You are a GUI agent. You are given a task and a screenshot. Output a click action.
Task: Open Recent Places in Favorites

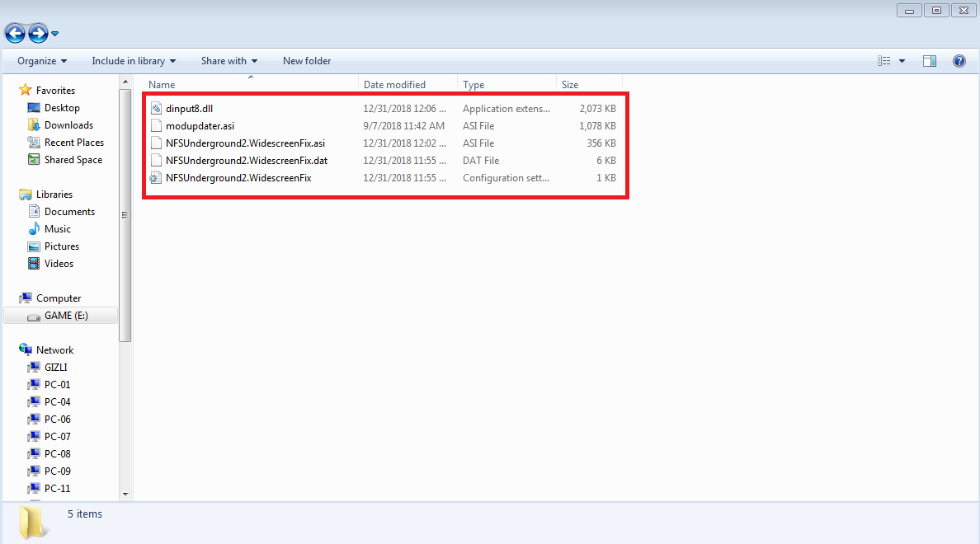pos(73,143)
